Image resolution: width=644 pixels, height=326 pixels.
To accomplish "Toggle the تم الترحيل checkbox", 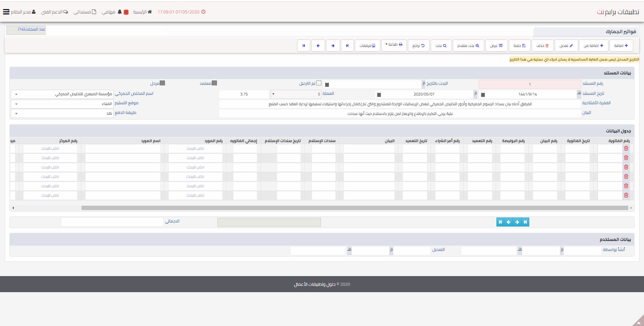I will click(x=319, y=83).
